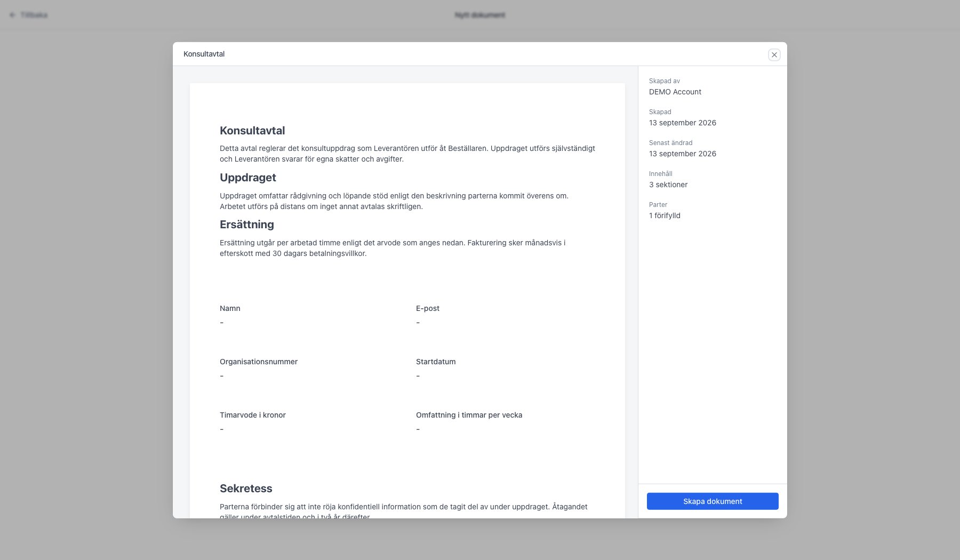
Task: Click the Uppdraget section heading
Action: click(248, 178)
